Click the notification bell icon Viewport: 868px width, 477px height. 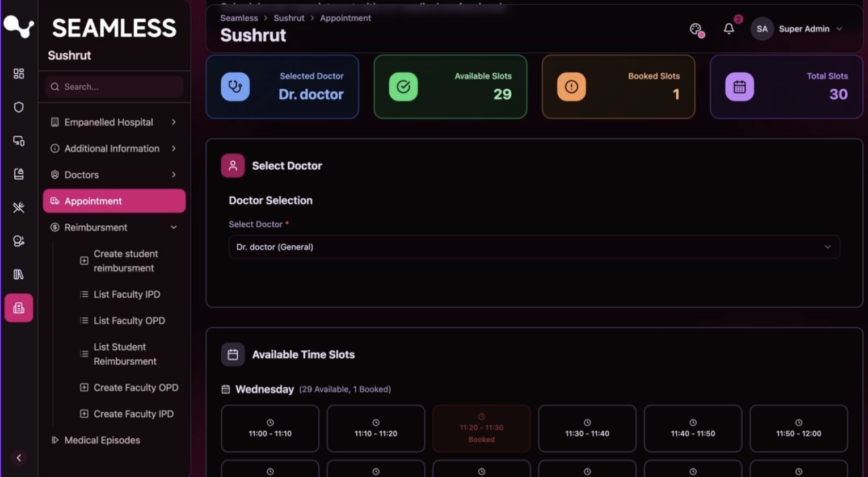pos(728,29)
